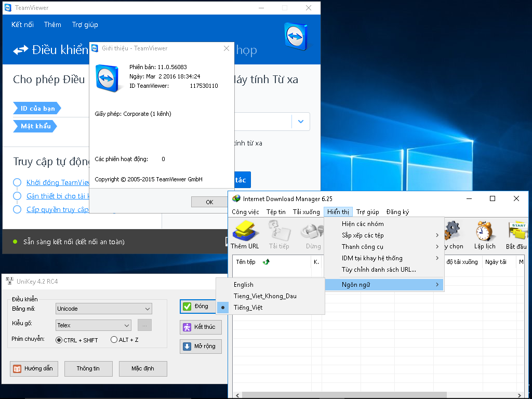Click the Thông tin button in UniKey
This screenshot has height=399, width=532.
tap(88, 368)
